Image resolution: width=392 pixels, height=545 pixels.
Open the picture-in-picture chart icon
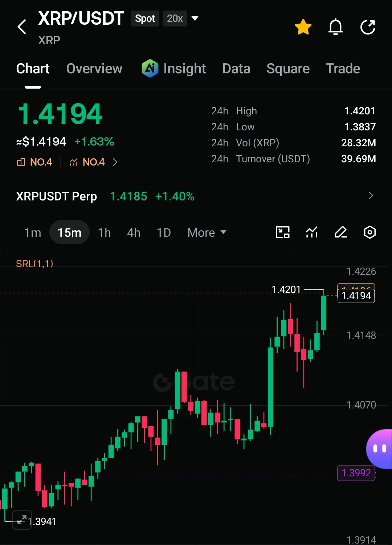[283, 232]
